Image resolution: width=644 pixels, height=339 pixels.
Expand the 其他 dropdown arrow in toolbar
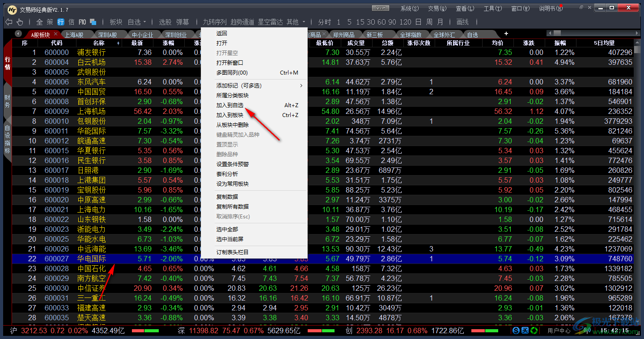click(304, 22)
